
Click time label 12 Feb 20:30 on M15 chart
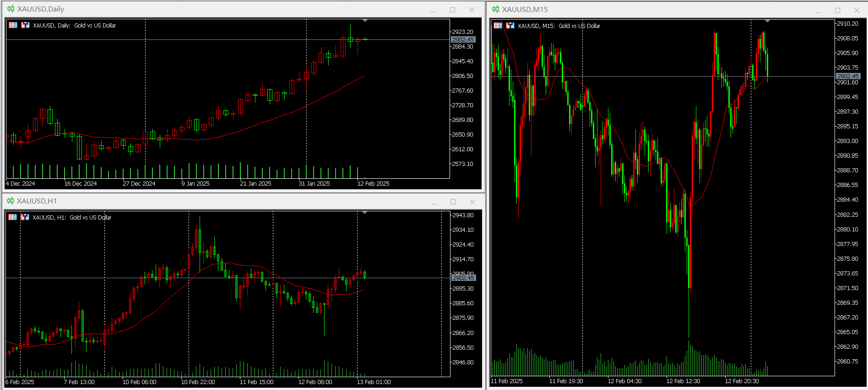click(742, 381)
